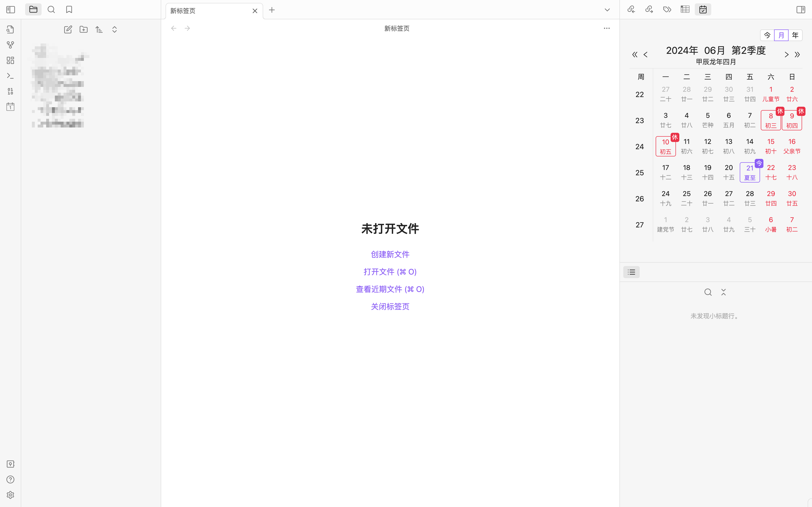This screenshot has height=507, width=812.
Task: Toggle the right sidebar visibility
Action: pos(801,9)
